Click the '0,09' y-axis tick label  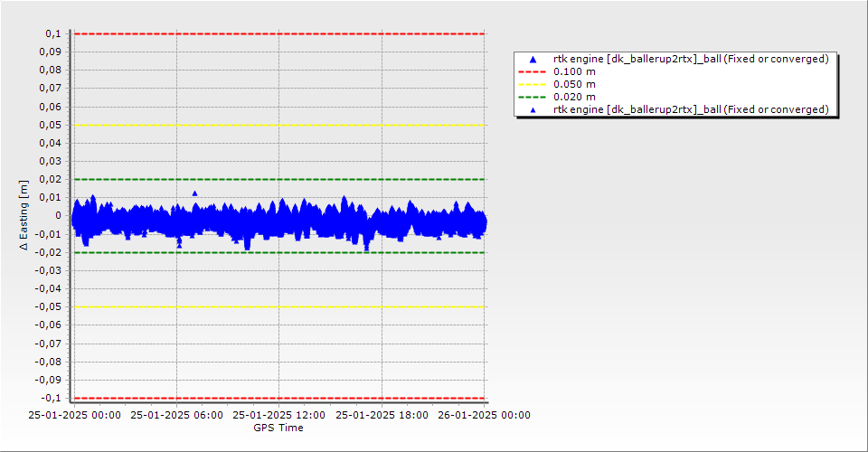click(51, 52)
